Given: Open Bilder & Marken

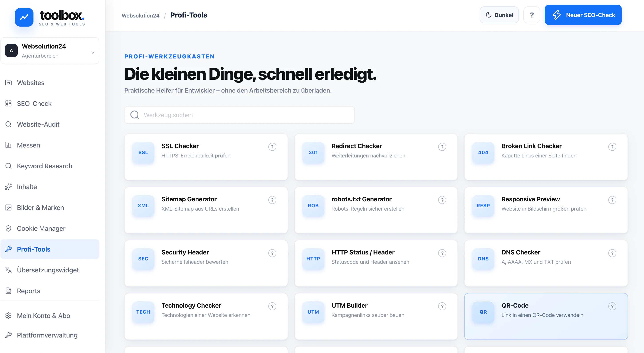Looking at the screenshot, I should (50, 208).
